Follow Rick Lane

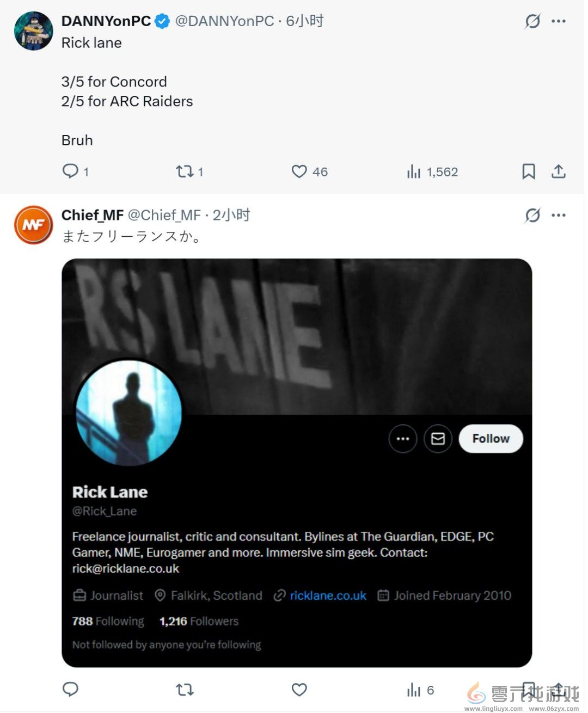click(x=491, y=439)
